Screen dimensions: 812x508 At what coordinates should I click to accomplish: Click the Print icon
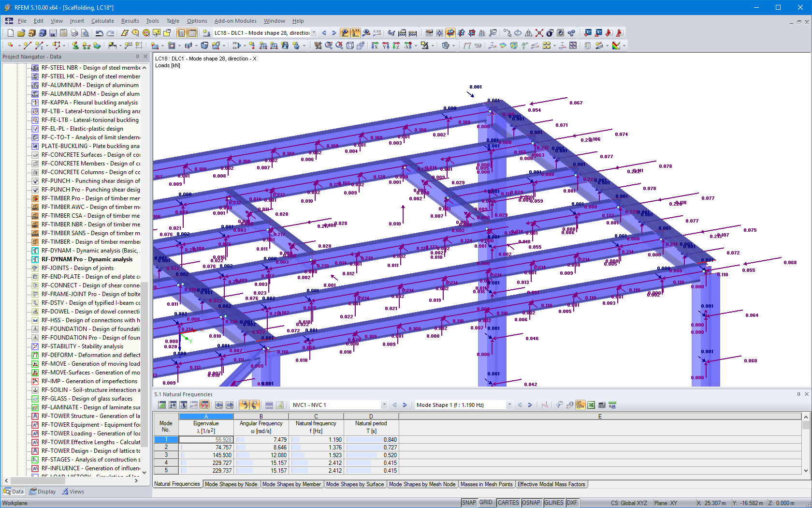[x=74, y=33]
